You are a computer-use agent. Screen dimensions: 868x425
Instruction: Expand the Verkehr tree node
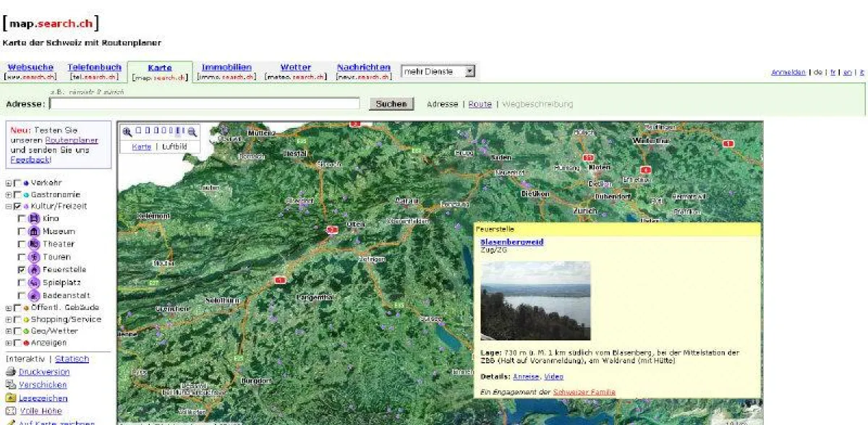(x=9, y=183)
